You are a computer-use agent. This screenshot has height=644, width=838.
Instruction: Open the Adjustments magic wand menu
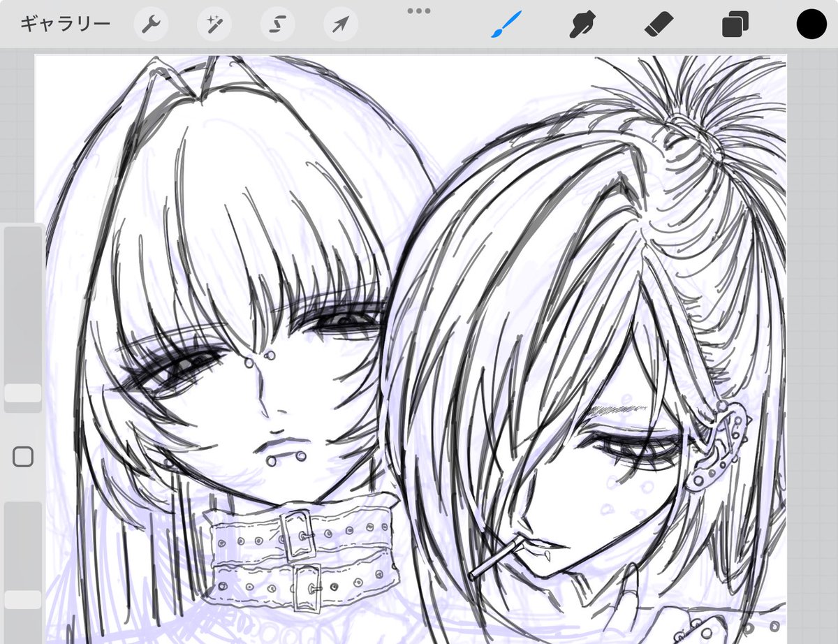214,25
